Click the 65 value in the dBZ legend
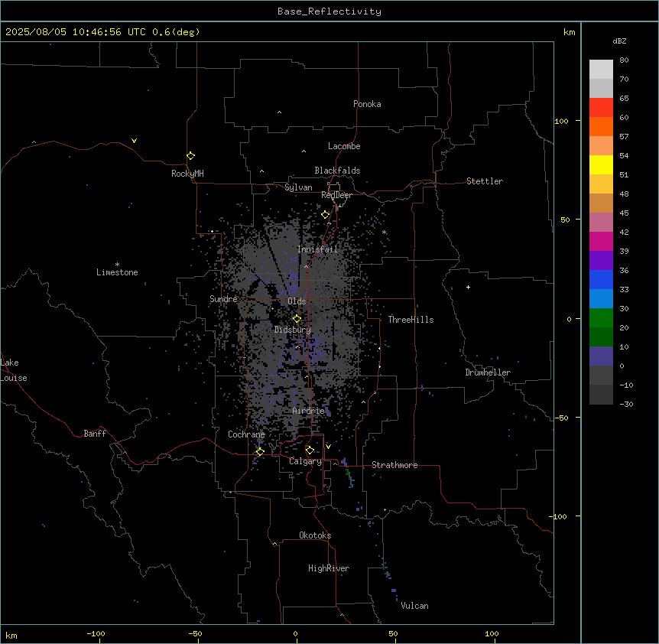This screenshot has height=644, width=659. point(624,99)
